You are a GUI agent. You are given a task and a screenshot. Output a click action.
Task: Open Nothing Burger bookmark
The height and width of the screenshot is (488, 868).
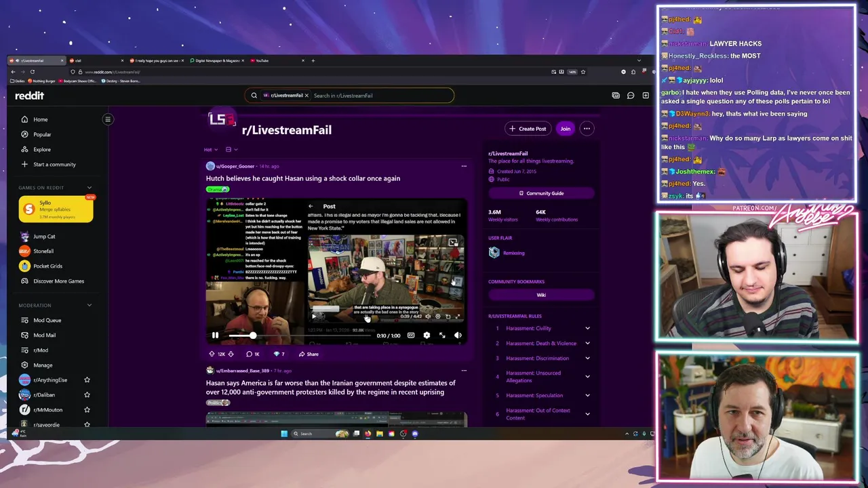(x=41, y=81)
